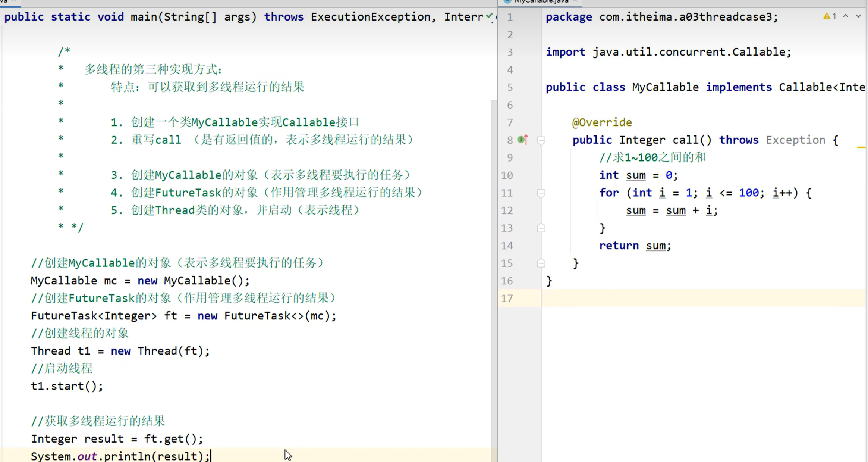Click fold end marker on line 13

(x=541, y=228)
